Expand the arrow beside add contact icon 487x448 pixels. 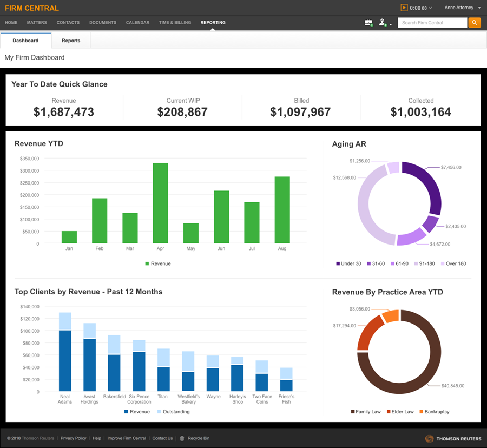coord(391,24)
